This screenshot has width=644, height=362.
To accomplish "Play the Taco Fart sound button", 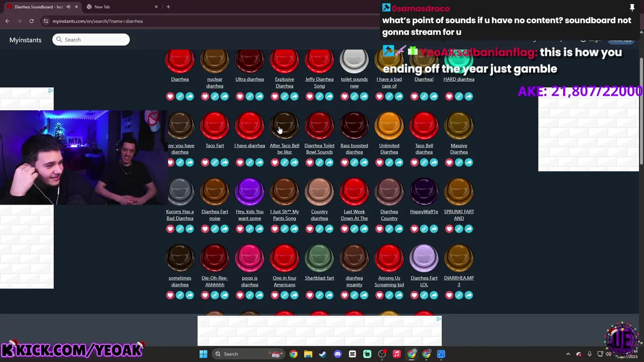I will pyautogui.click(x=215, y=125).
